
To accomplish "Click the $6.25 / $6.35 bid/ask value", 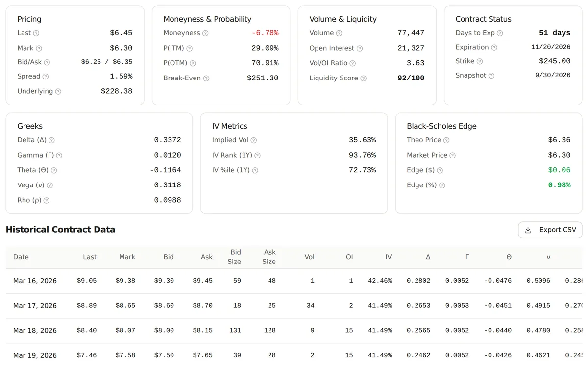I will pyautogui.click(x=107, y=62).
